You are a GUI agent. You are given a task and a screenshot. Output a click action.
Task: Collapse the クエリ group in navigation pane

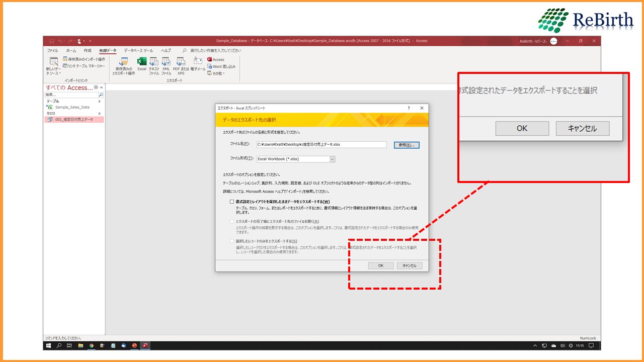[x=99, y=114]
